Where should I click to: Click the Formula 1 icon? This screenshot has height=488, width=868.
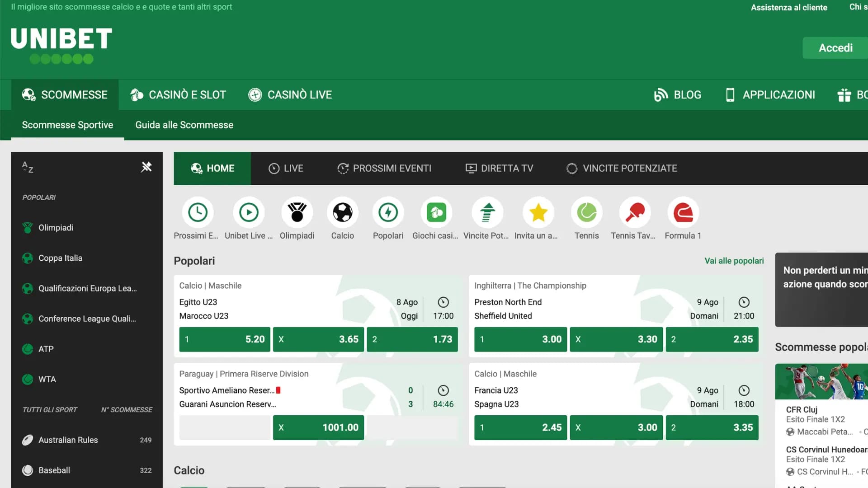tap(683, 212)
